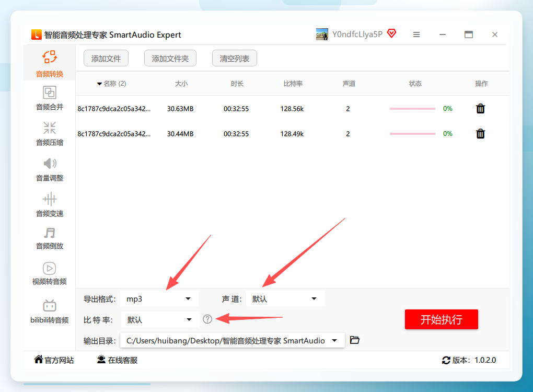This screenshot has height=392, width=533.
Task: Click the 状态 status column header
Action: [415, 84]
